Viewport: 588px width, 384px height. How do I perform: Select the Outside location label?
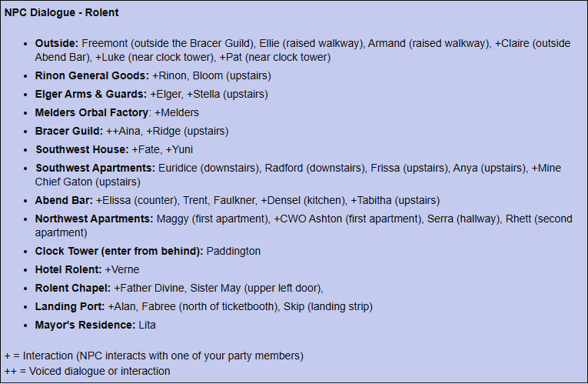[57, 43]
